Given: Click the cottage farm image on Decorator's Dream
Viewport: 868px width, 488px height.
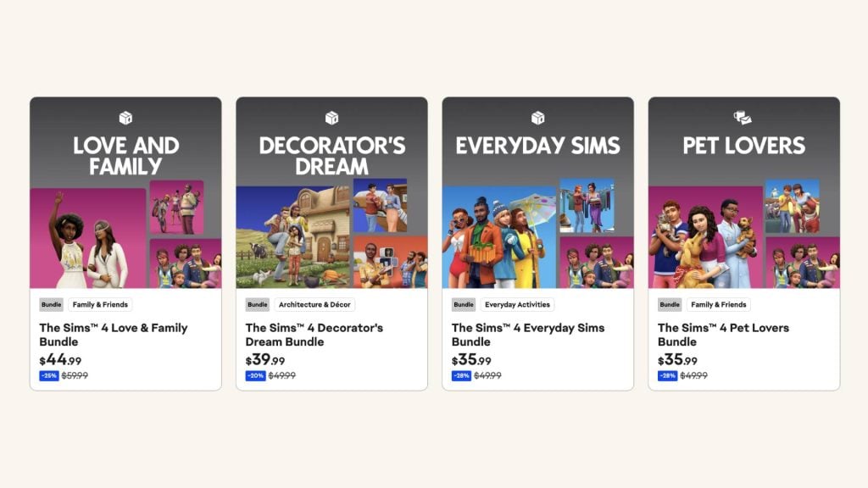Looking at the screenshot, I should point(293,237).
